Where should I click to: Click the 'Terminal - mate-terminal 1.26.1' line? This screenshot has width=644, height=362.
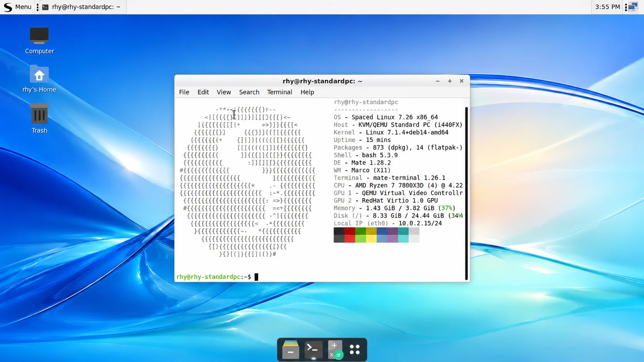(389, 178)
